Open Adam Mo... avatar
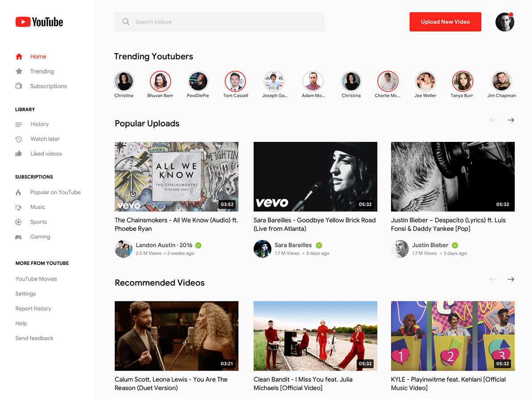The height and width of the screenshot is (399, 532). (313, 82)
